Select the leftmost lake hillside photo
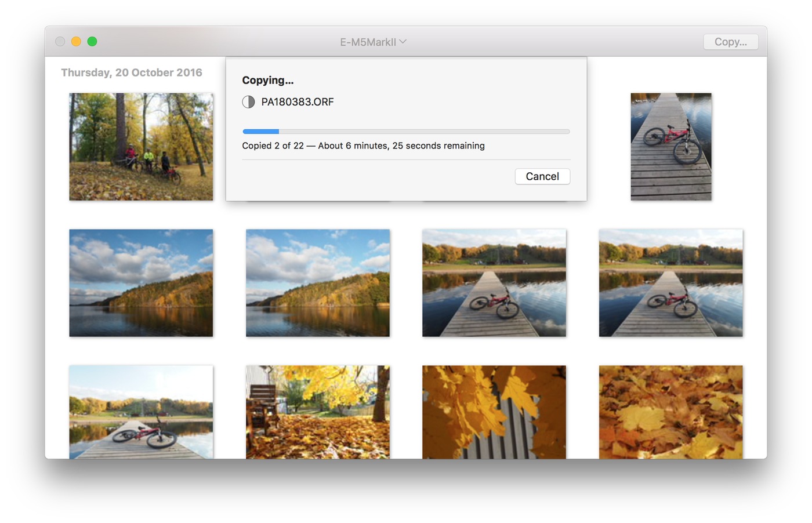 point(141,282)
